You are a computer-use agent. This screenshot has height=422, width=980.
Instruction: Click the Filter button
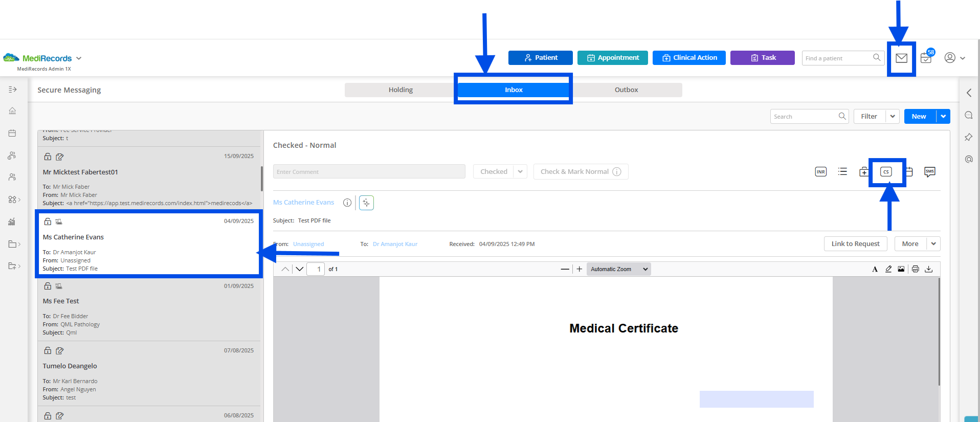click(x=869, y=116)
